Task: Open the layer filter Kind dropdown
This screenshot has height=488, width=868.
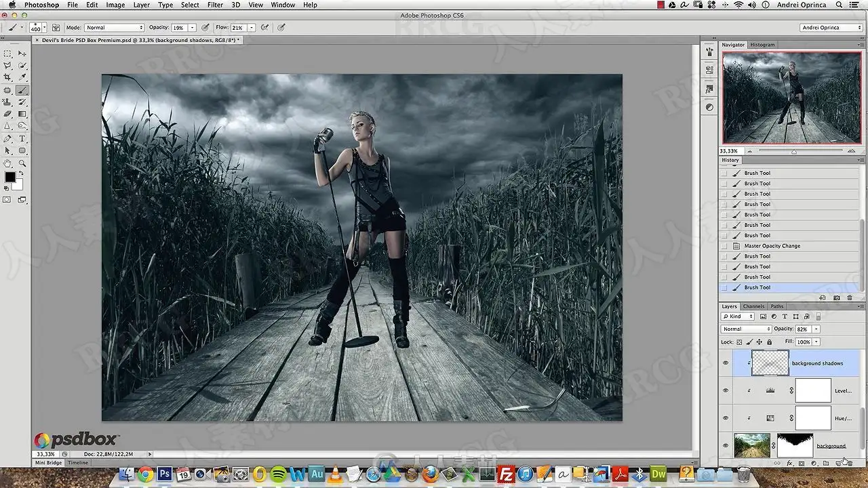Action: (x=738, y=317)
